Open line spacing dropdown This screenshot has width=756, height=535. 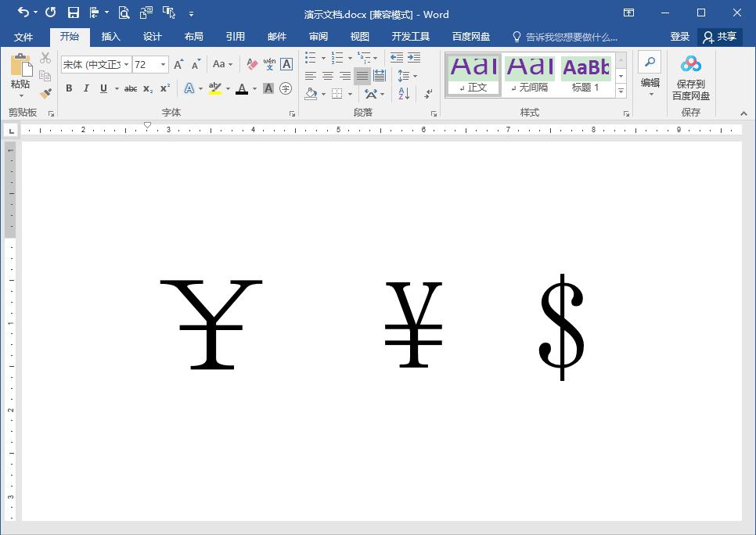coord(408,76)
